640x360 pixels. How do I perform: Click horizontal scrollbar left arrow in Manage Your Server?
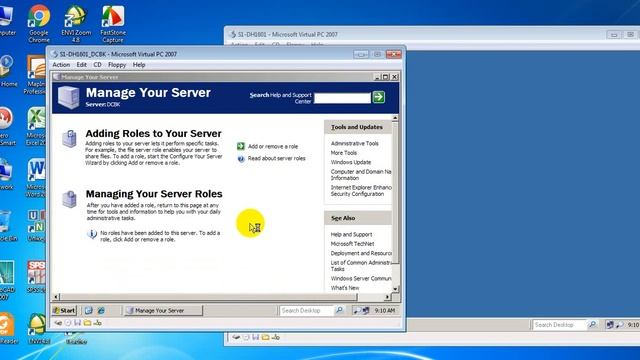coord(56,297)
